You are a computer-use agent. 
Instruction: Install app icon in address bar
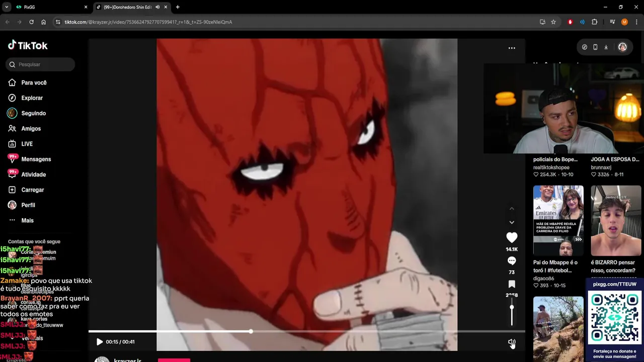tap(542, 22)
